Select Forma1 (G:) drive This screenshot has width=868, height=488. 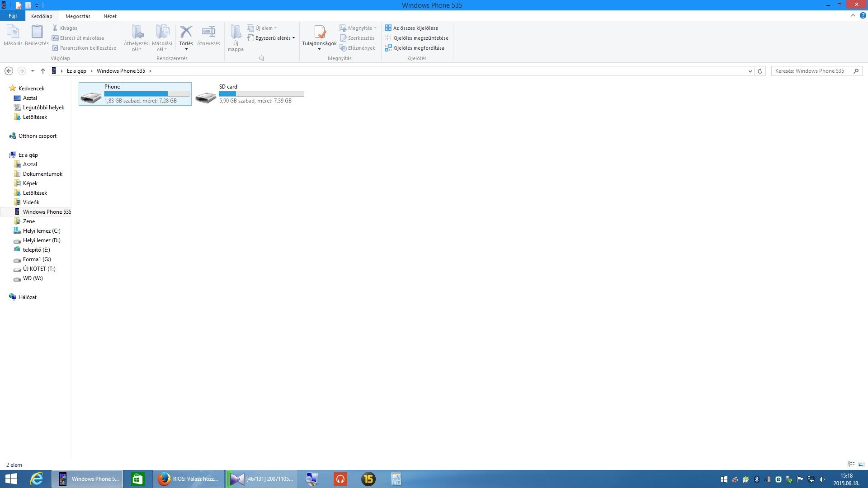click(37, 259)
